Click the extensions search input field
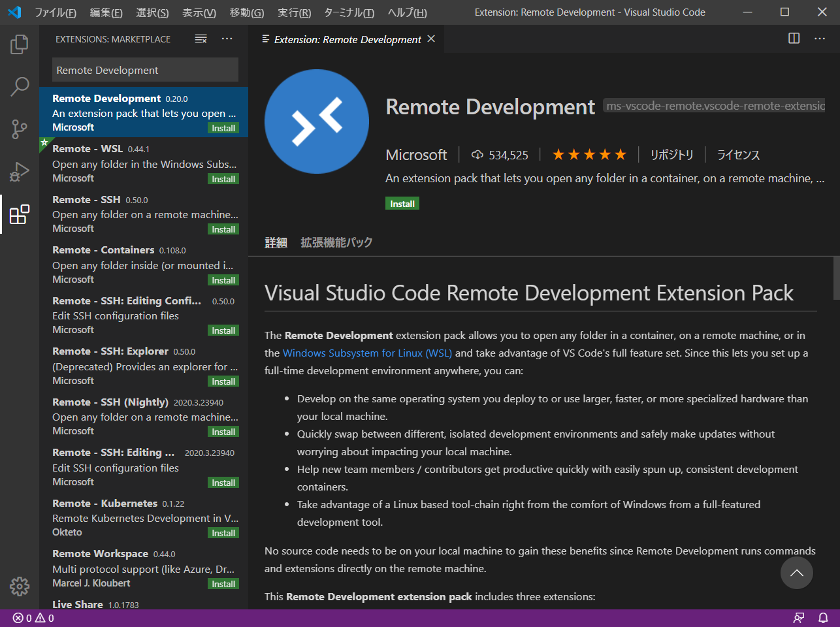 click(145, 70)
